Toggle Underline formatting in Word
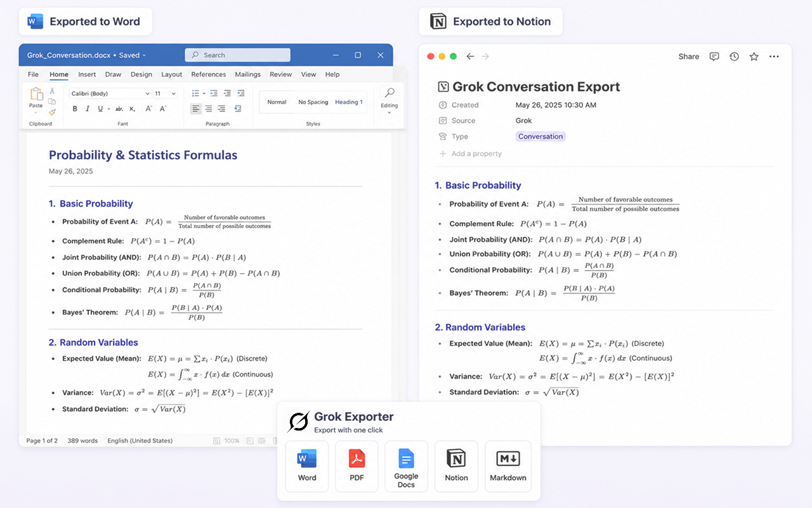 point(100,109)
